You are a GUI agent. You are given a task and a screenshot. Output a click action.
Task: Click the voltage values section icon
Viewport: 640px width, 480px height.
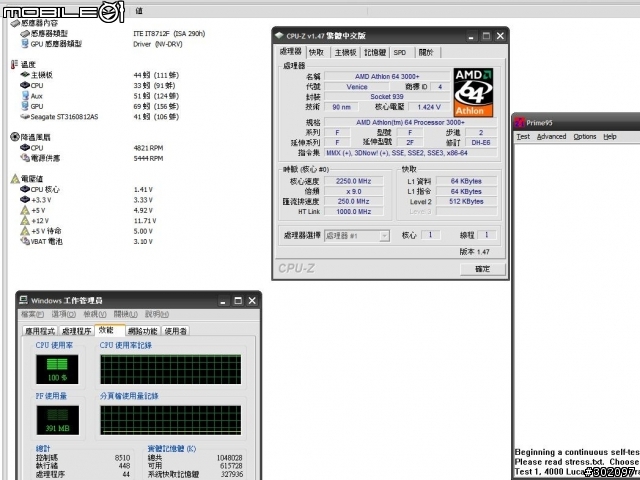(15, 179)
